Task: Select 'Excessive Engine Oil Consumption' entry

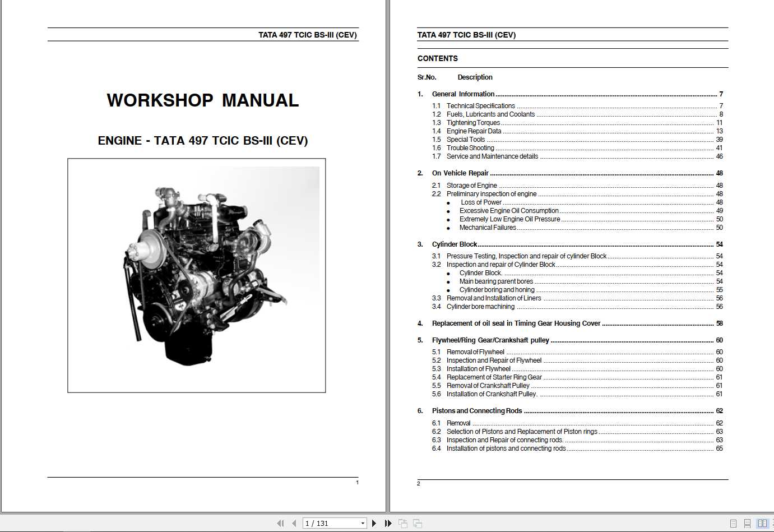Action: (x=585, y=211)
